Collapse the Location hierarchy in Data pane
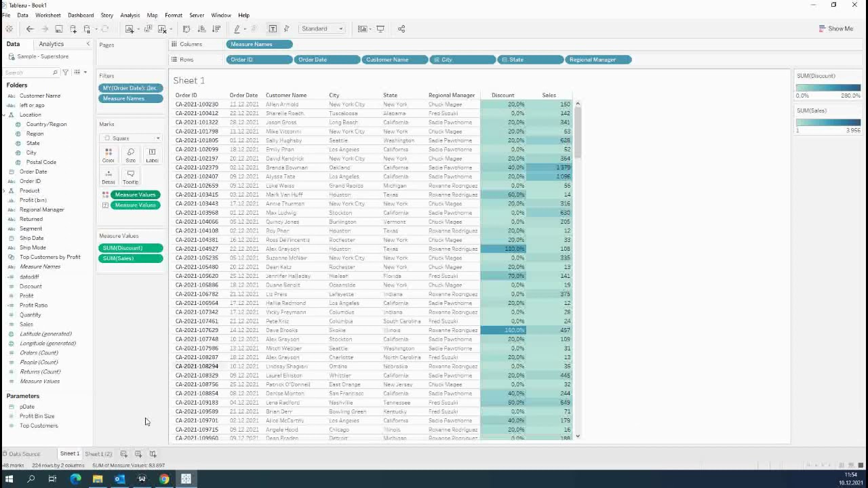This screenshot has width=868, height=488. click(4, 115)
